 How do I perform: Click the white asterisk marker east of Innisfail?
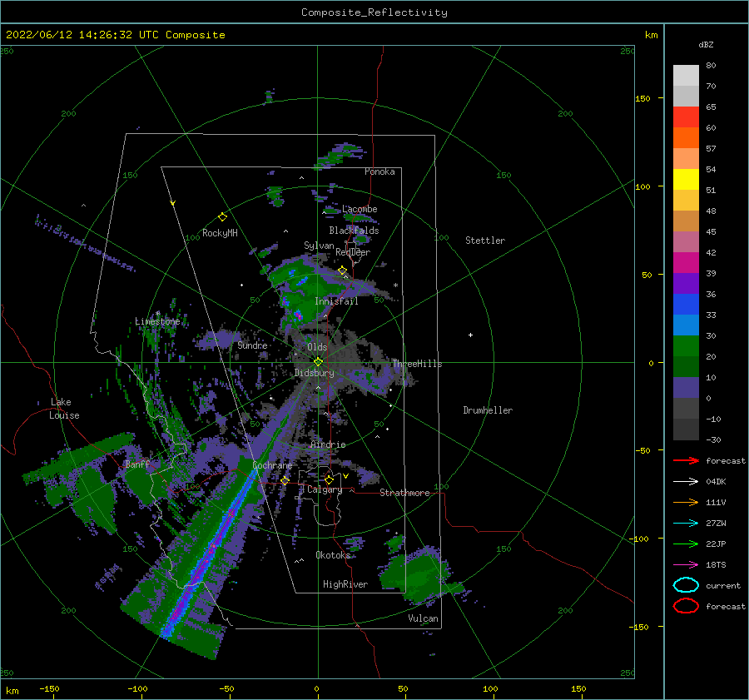(x=395, y=285)
